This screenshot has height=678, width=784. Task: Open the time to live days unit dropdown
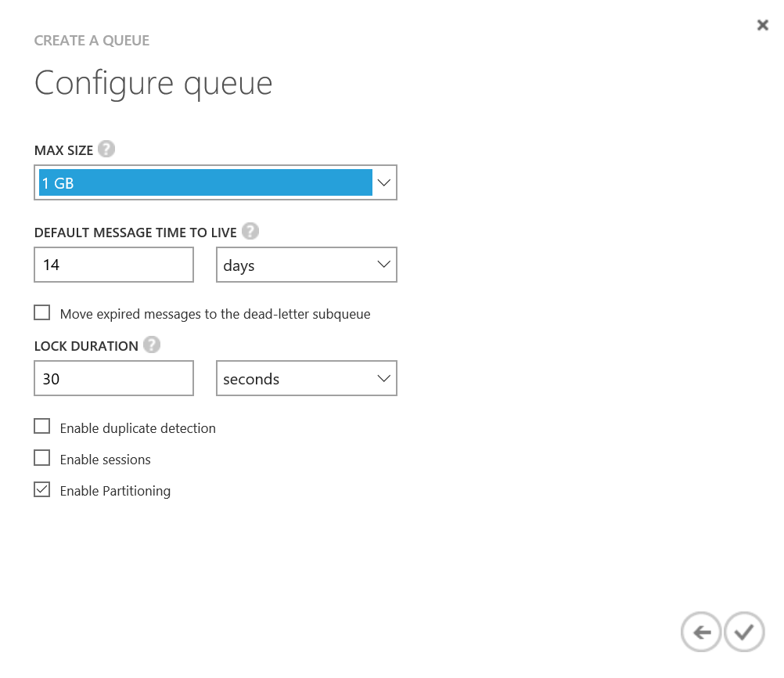tap(306, 265)
